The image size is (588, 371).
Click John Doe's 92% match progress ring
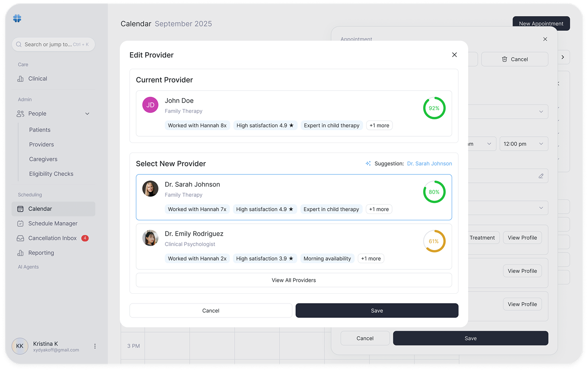coord(434,108)
